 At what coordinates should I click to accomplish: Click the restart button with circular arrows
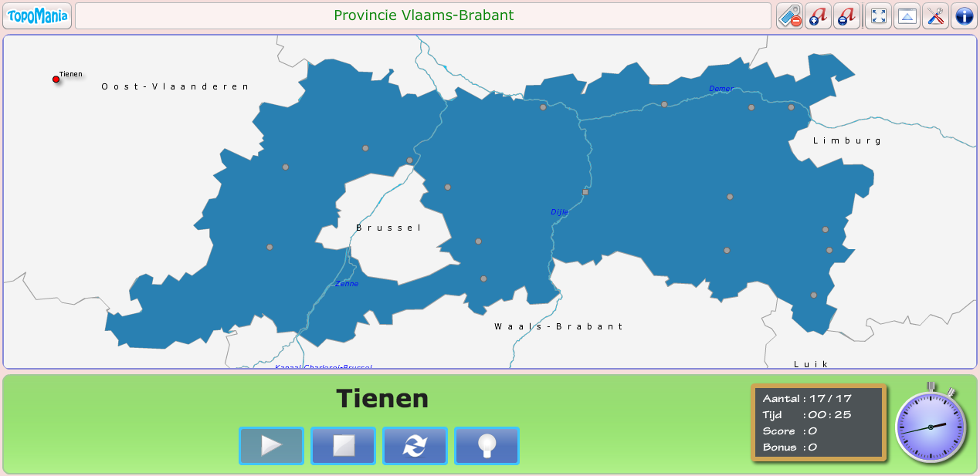coord(415,446)
